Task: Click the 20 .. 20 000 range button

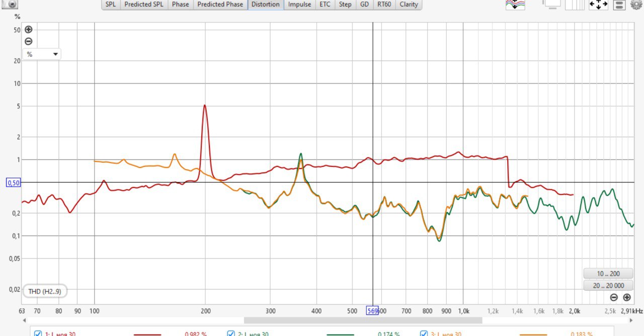Action: coord(608,285)
